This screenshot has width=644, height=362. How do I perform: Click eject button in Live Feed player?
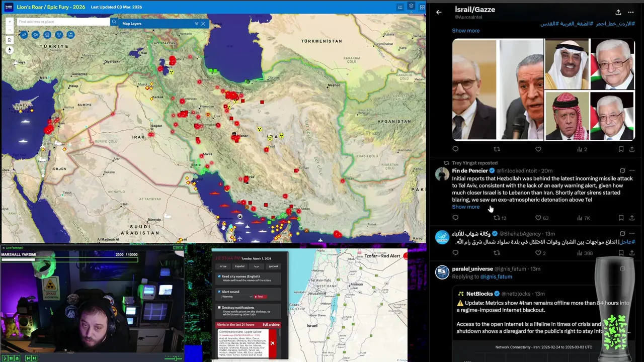pyautogui.click(x=17, y=358)
